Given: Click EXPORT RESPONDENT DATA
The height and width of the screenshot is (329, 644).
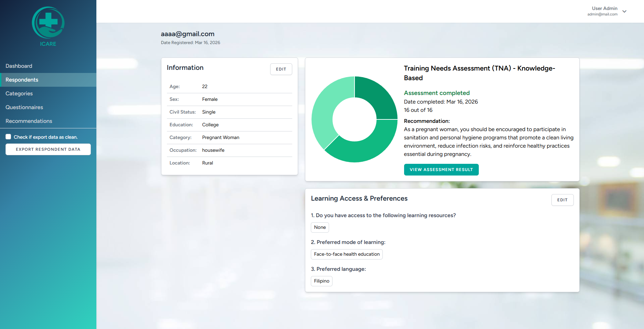Looking at the screenshot, I should pos(48,149).
